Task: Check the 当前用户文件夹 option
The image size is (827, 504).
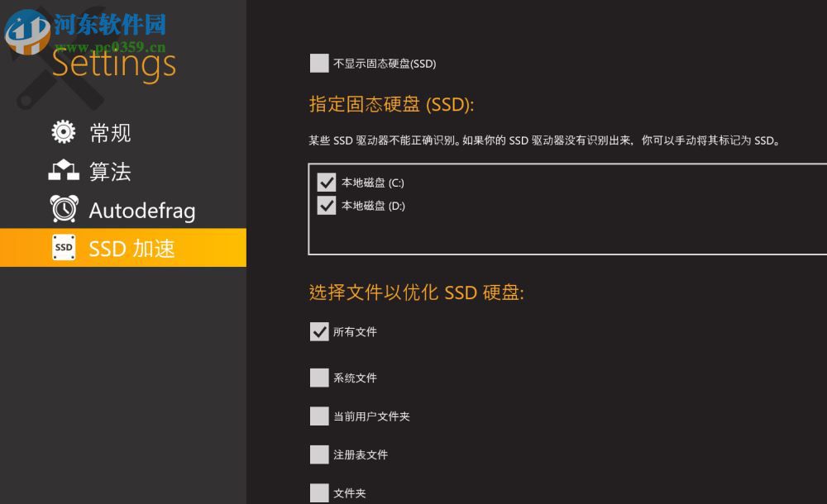Action: [x=319, y=416]
